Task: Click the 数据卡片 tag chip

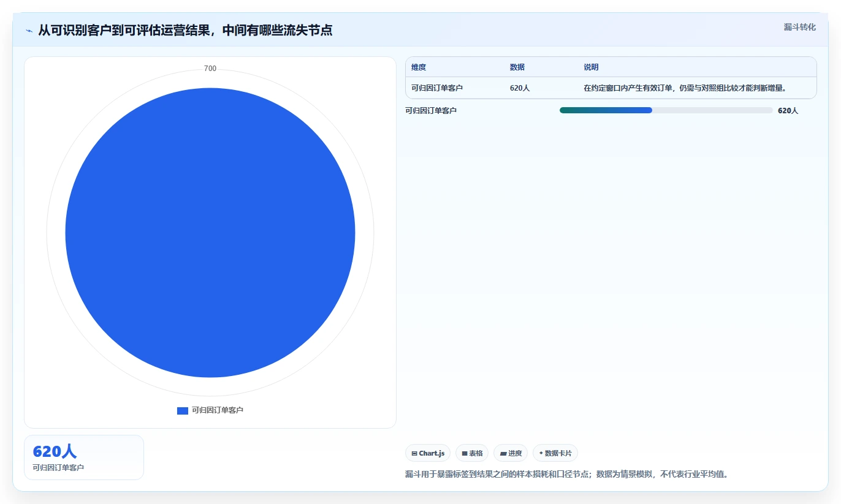Action: pyautogui.click(x=555, y=453)
